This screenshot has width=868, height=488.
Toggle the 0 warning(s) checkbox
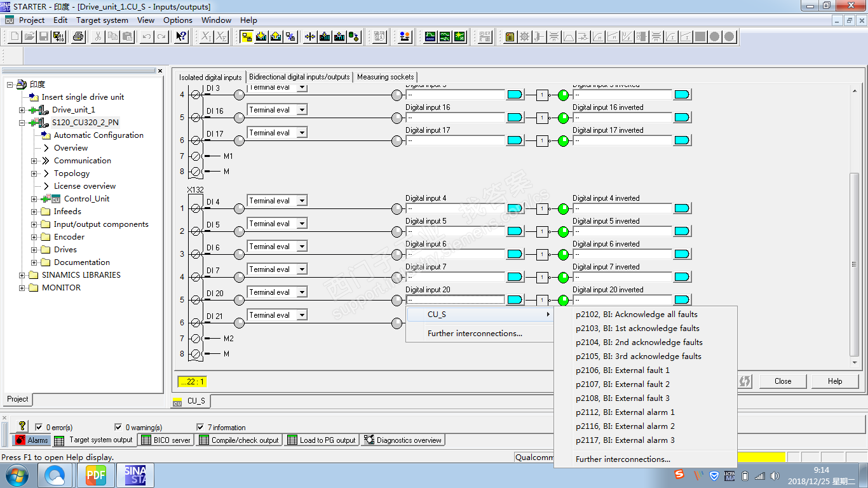pyautogui.click(x=118, y=427)
